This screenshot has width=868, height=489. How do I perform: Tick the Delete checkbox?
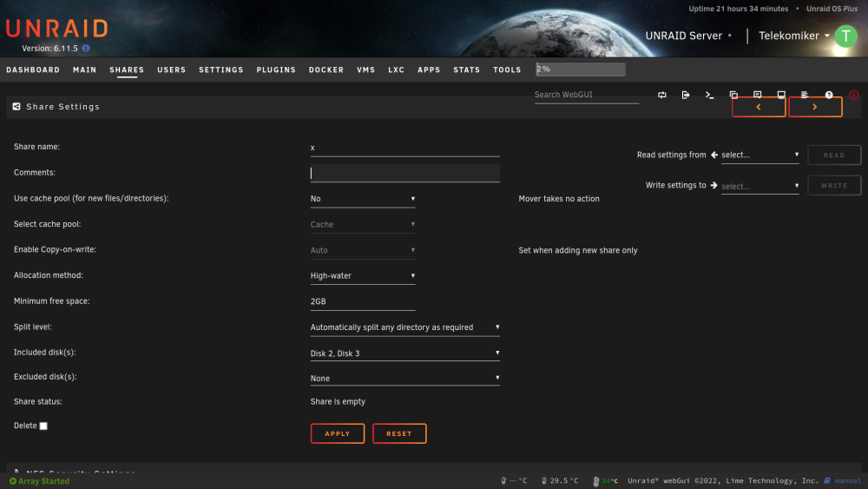point(43,426)
